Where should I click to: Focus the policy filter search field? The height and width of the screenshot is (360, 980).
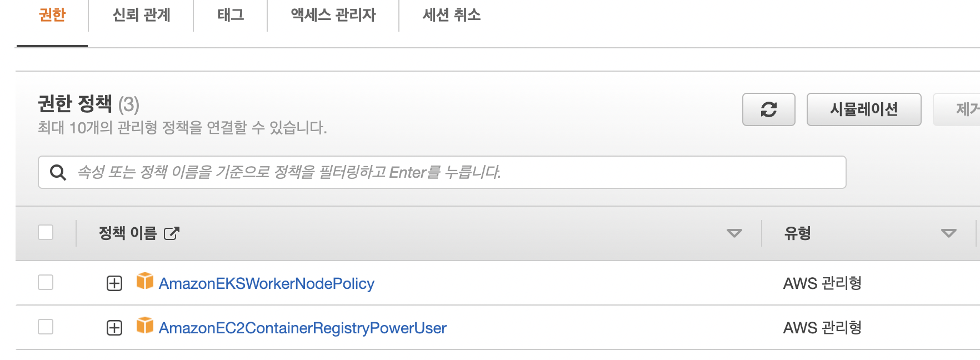pyautogui.click(x=442, y=172)
